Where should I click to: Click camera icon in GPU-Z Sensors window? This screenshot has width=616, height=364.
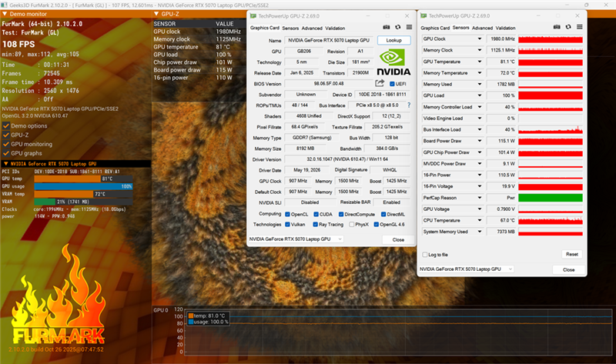coord(557,27)
